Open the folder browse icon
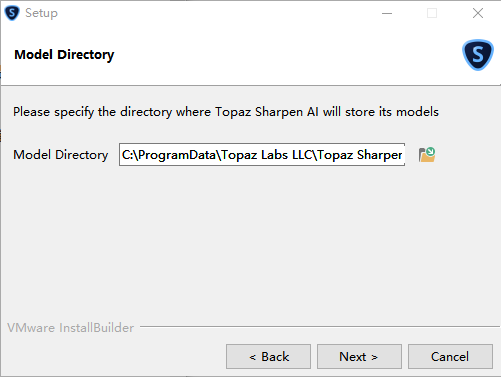Screen dimensions: 501x377 pyautogui.click(x=427, y=155)
